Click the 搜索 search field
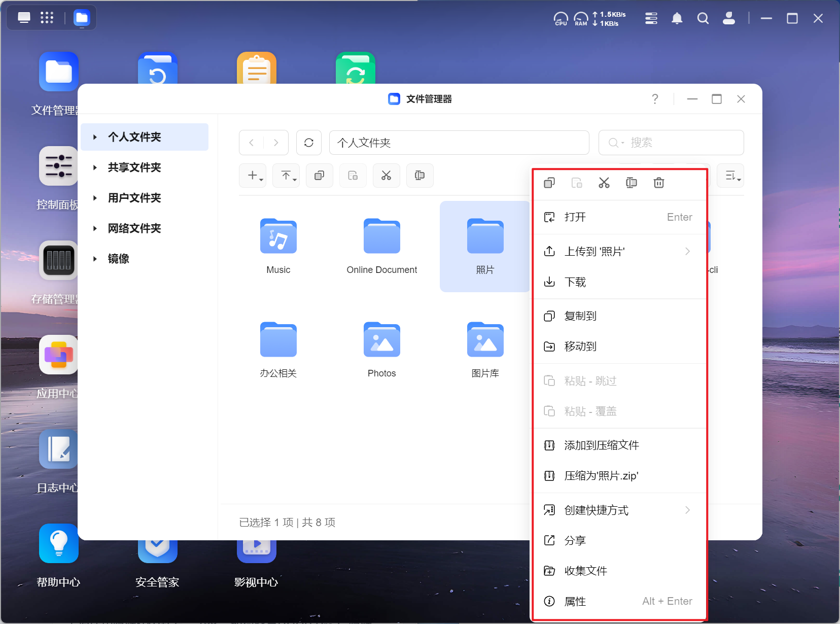This screenshot has width=840, height=624. [671, 143]
